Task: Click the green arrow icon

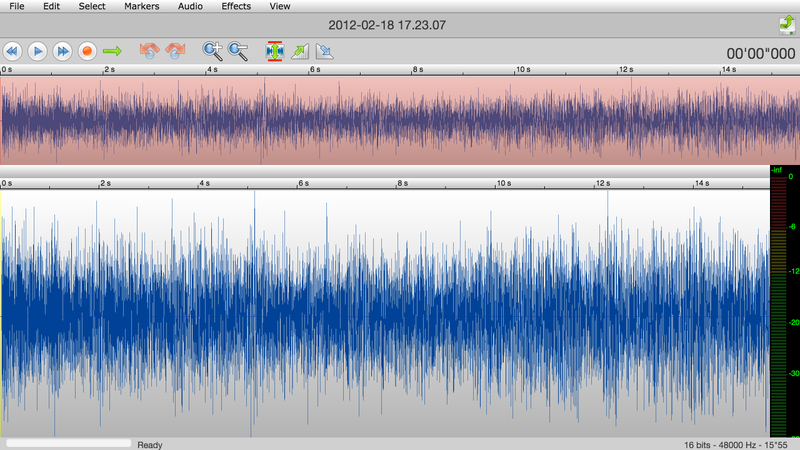Action: tap(112, 51)
